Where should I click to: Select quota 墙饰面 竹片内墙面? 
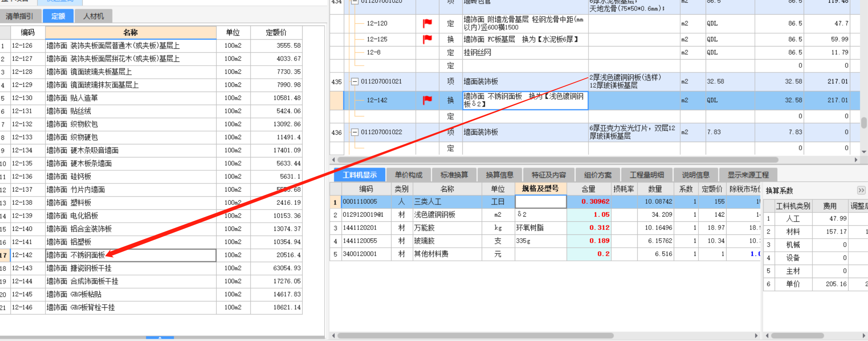131,189
